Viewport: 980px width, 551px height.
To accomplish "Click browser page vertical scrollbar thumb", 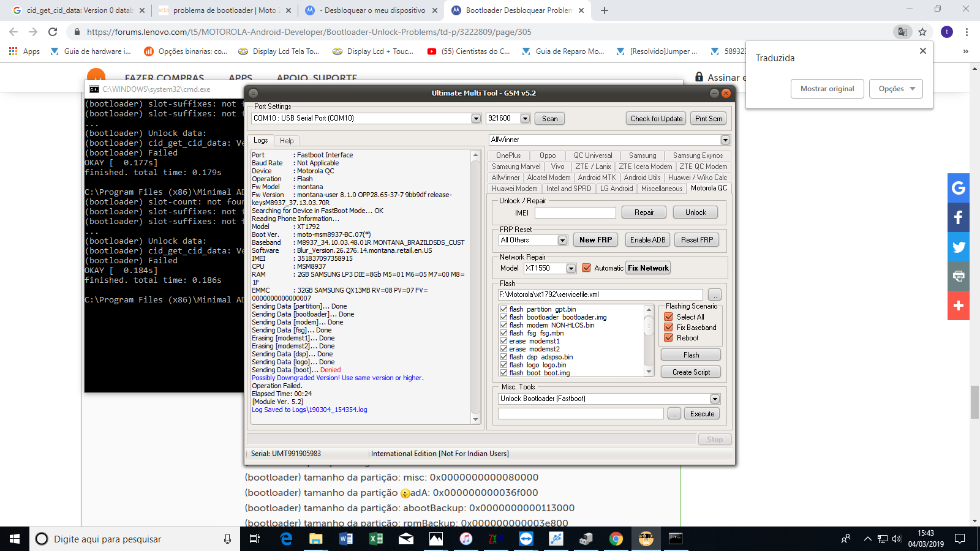I will point(974,403).
